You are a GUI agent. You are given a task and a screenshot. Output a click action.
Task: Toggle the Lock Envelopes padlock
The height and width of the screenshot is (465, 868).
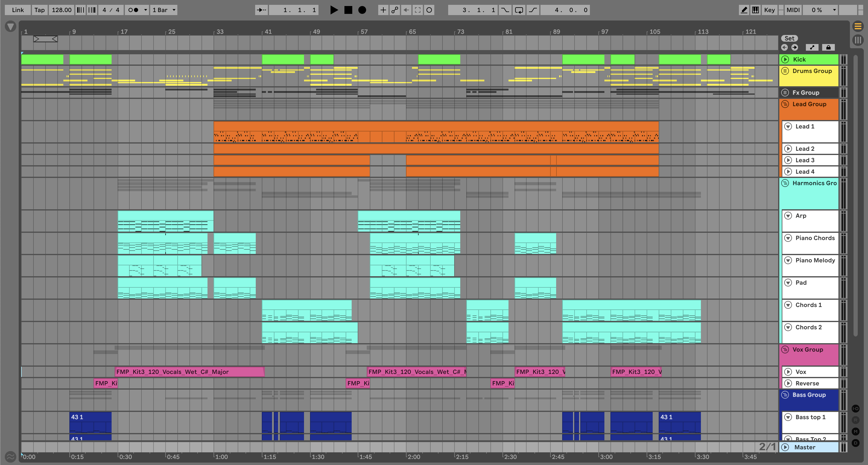(x=828, y=48)
